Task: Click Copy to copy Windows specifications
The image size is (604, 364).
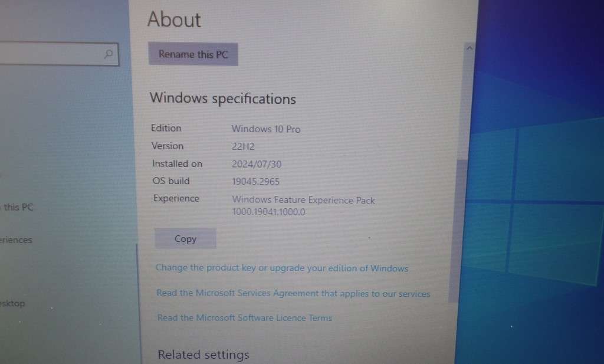Action: tap(185, 238)
